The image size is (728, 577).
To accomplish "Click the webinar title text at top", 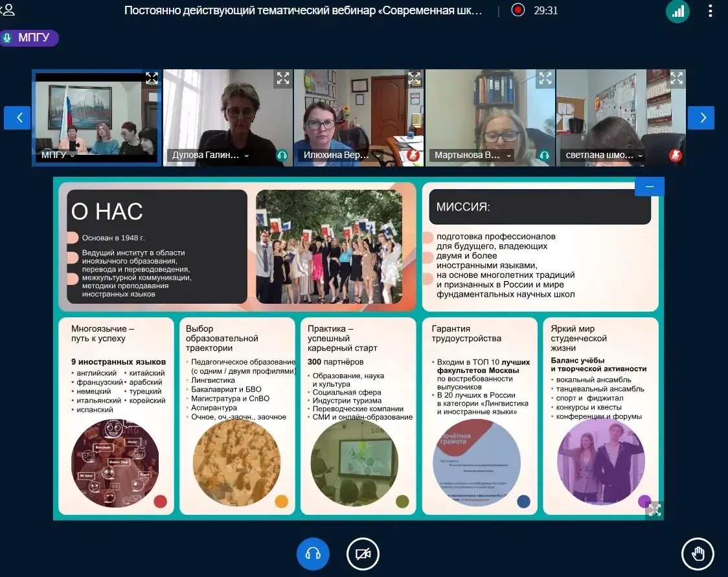I will [302, 10].
